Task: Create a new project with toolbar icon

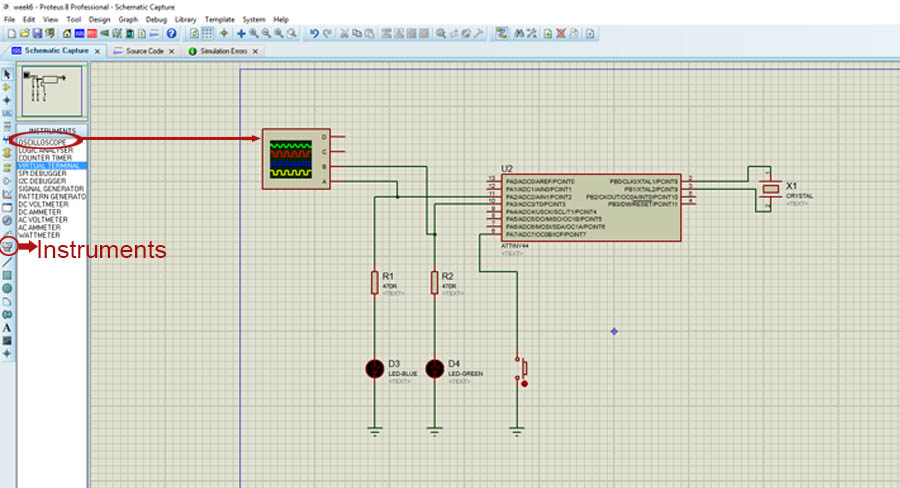Action: click(x=11, y=33)
